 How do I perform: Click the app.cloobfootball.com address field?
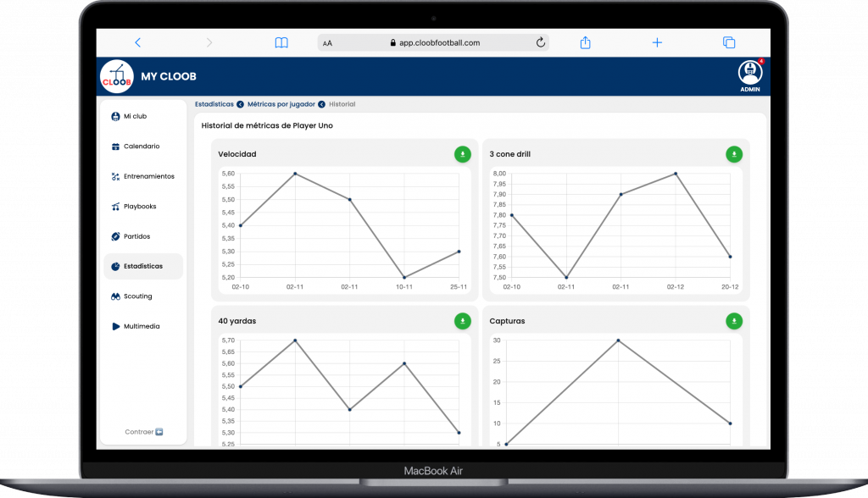[434, 42]
